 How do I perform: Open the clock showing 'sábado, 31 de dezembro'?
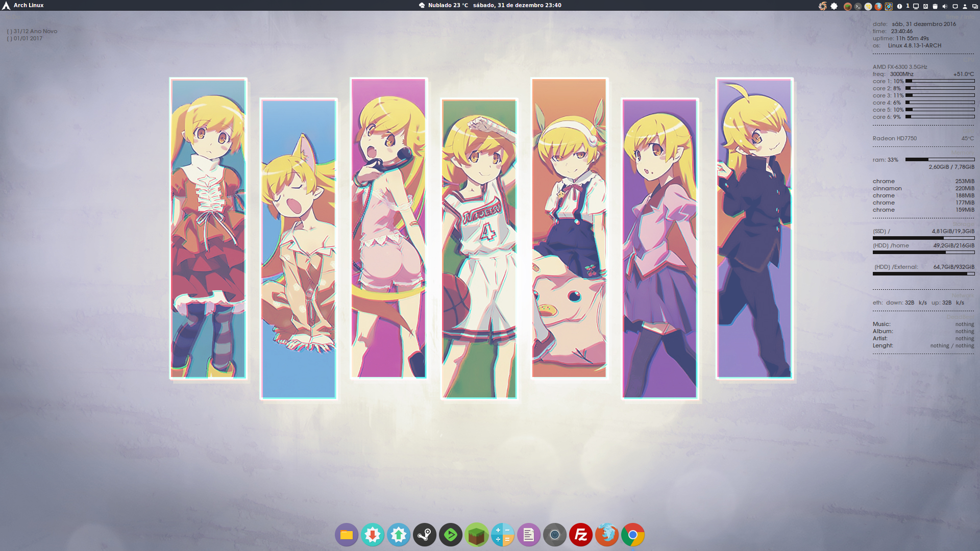pos(517,5)
